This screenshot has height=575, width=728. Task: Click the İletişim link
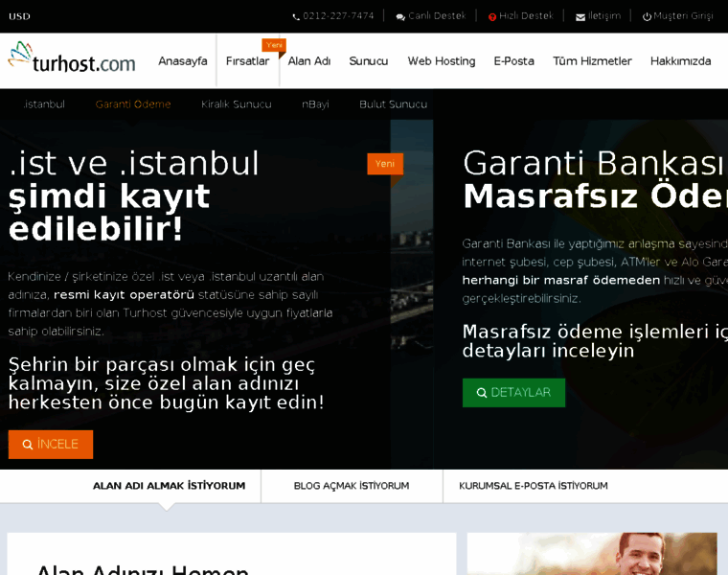604,16
